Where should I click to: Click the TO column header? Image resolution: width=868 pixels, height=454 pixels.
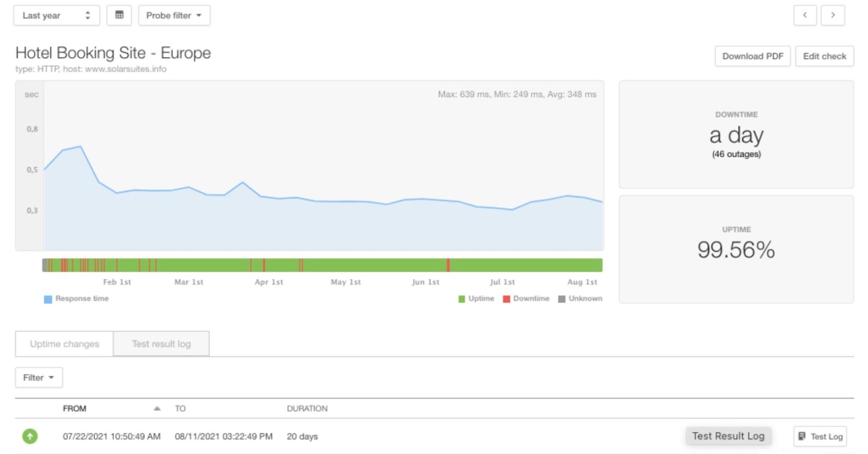[180, 408]
